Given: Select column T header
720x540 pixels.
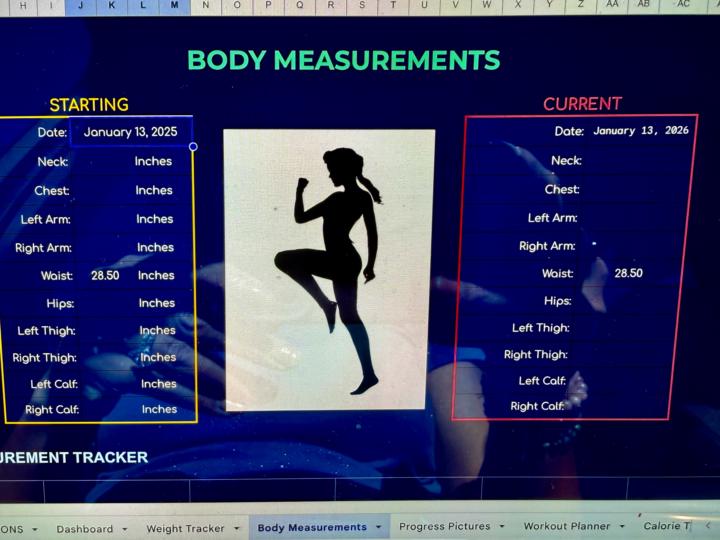Looking at the screenshot, I should (x=393, y=5).
